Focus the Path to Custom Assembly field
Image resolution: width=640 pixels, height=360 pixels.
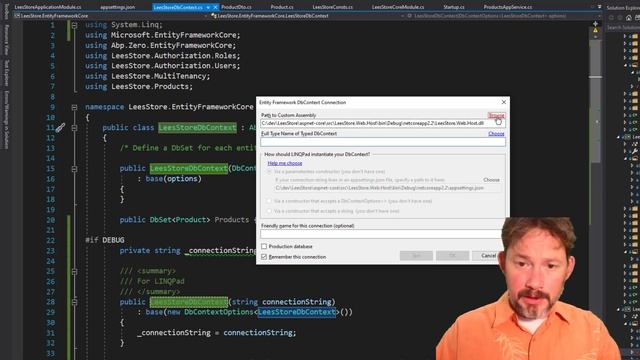point(383,123)
